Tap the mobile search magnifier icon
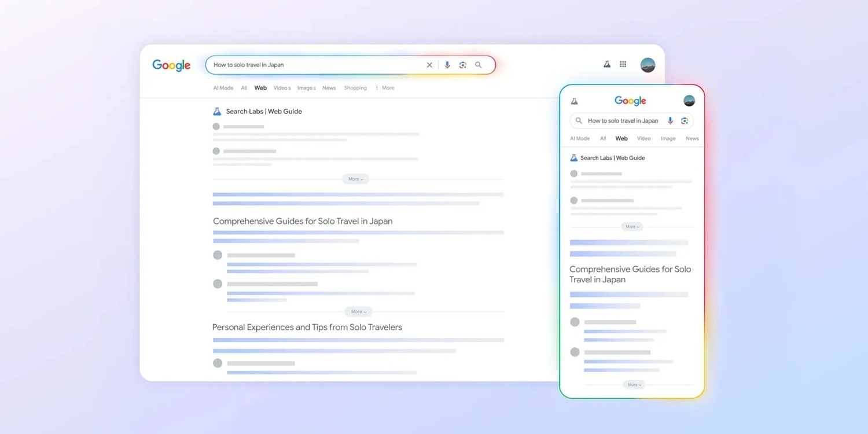The width and height of the screenshot is (868, 434). click(579, 121)
